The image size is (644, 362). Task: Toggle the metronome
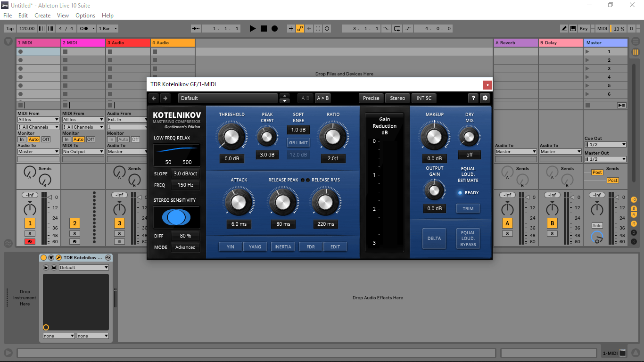click(x=83, y=29)
